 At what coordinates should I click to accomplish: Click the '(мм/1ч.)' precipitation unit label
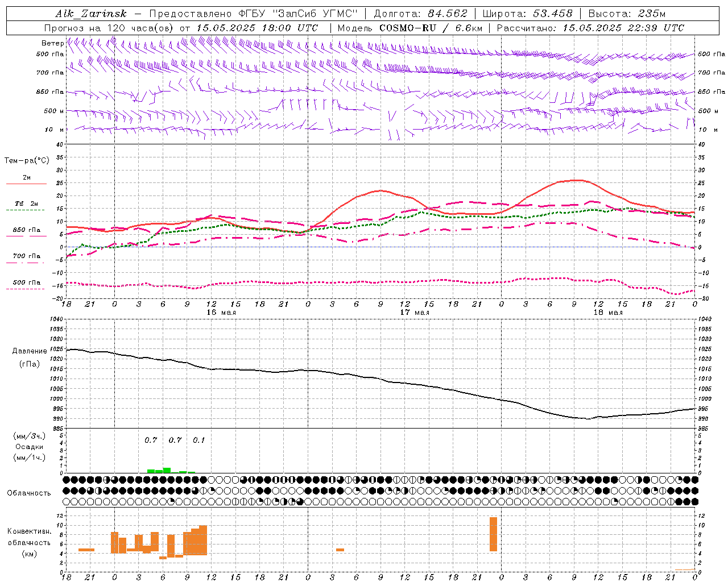pos(30,457)
